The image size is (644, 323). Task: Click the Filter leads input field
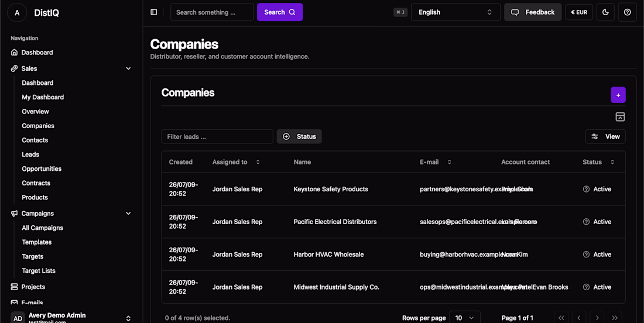coord(217,137)
